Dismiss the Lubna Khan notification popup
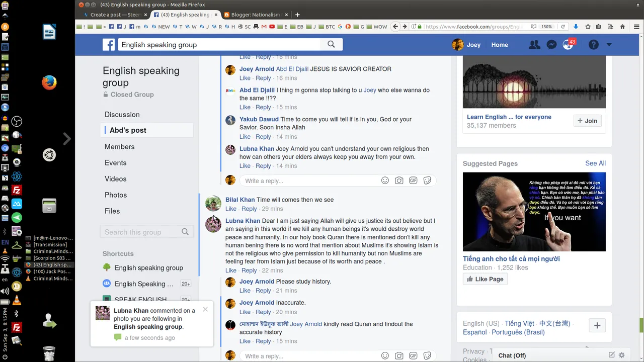This screenshot has height=362, width=644. 205,309
